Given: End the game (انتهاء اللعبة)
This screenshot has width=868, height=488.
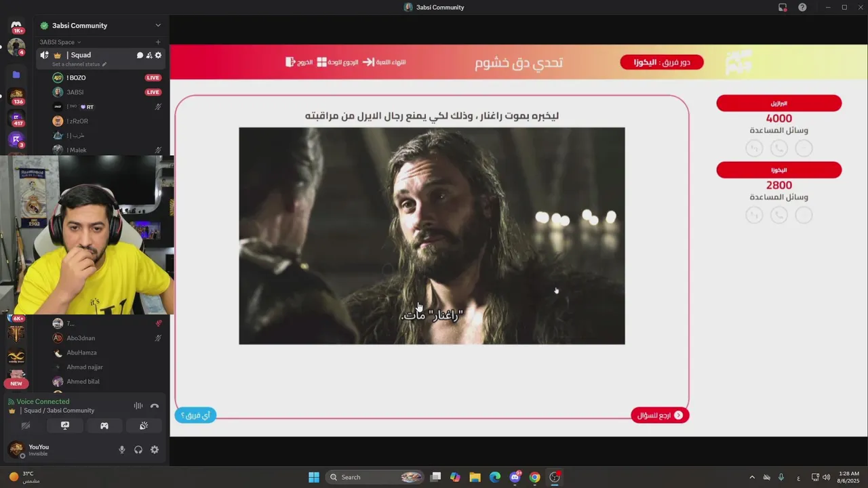Looking at the screenshot, I should tap(384, 62).
